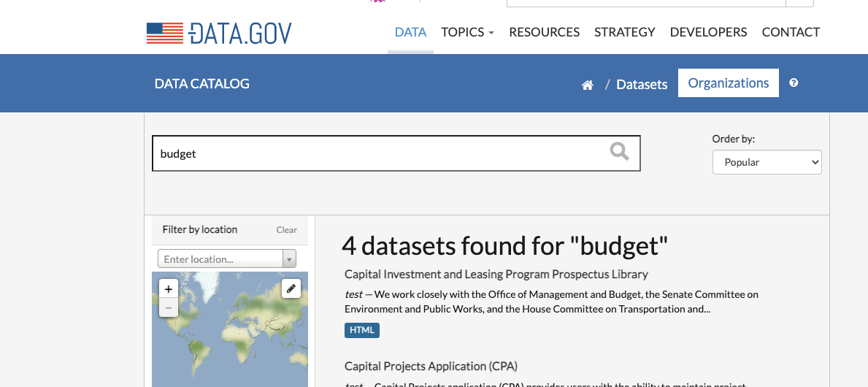Click the help question mark icon
868x387 pixels.
pyautogui.click(x=794, y=83)
